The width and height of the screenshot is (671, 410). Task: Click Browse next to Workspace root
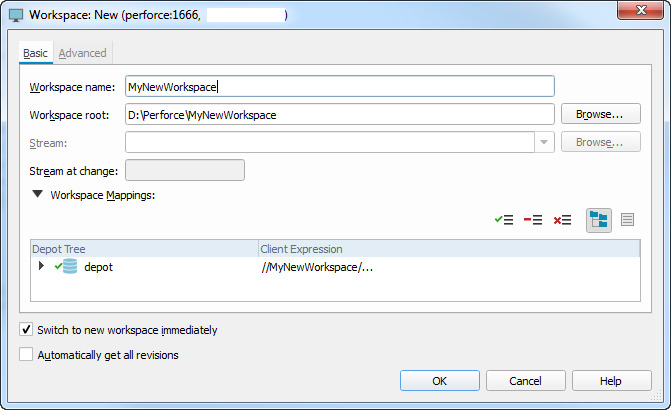[600, 114]
